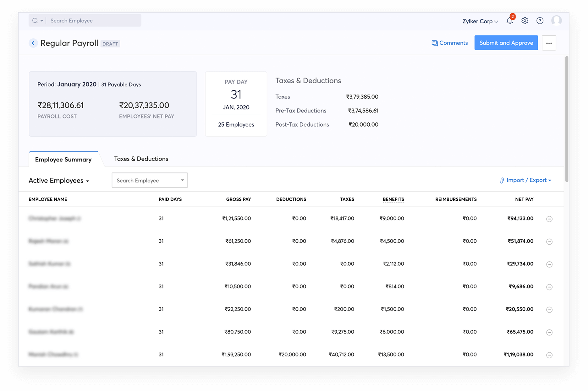Open the Search Employee dropdown on the table
588x391 pixels.
[182, 180]
